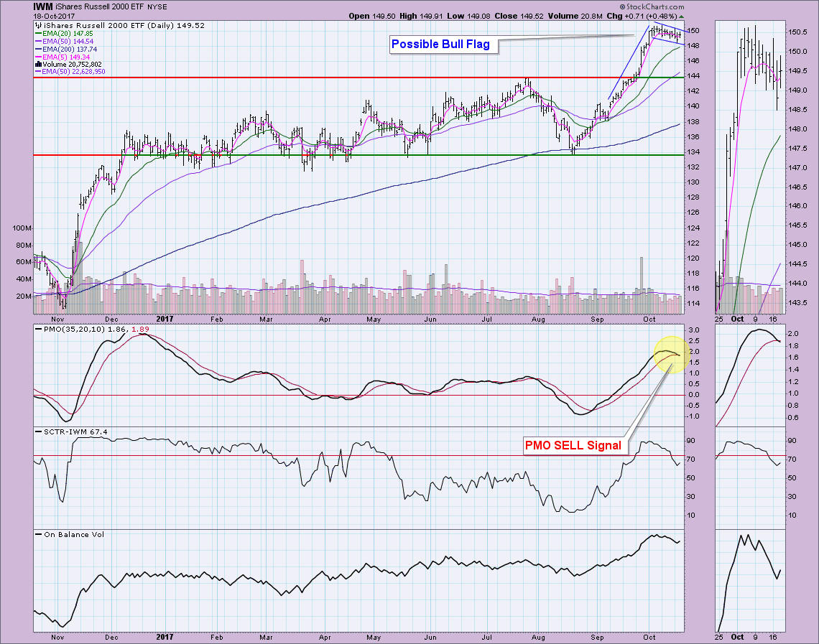Click the yellow highlight circle on the PMO
This screenshot has height=644, width=819.
point(672,355)
